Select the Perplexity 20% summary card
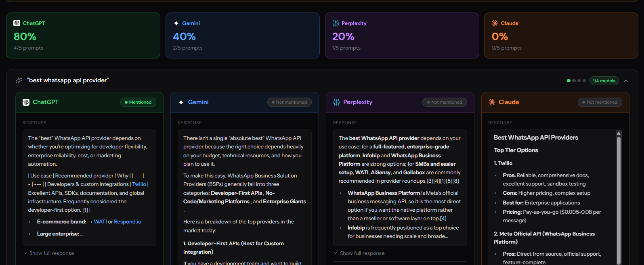Screen dimensions: 644x265 pos(402,35)
